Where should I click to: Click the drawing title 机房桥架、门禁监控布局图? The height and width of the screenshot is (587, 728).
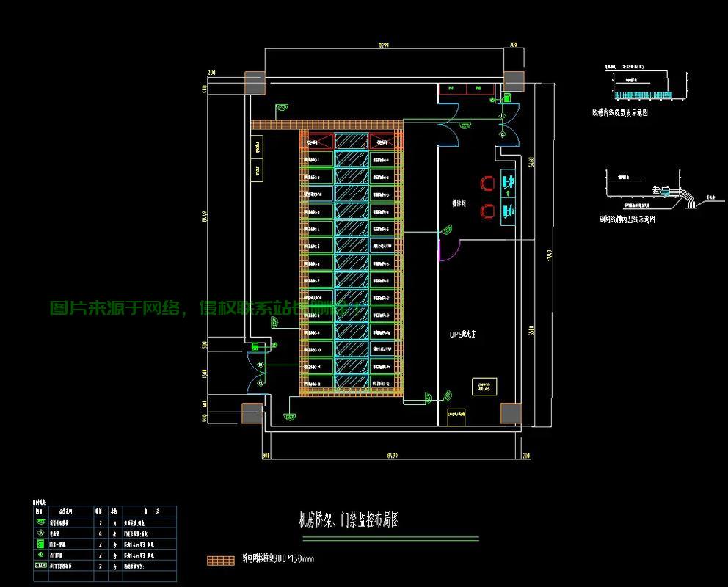pyautogui.click(x=349, y=519)
